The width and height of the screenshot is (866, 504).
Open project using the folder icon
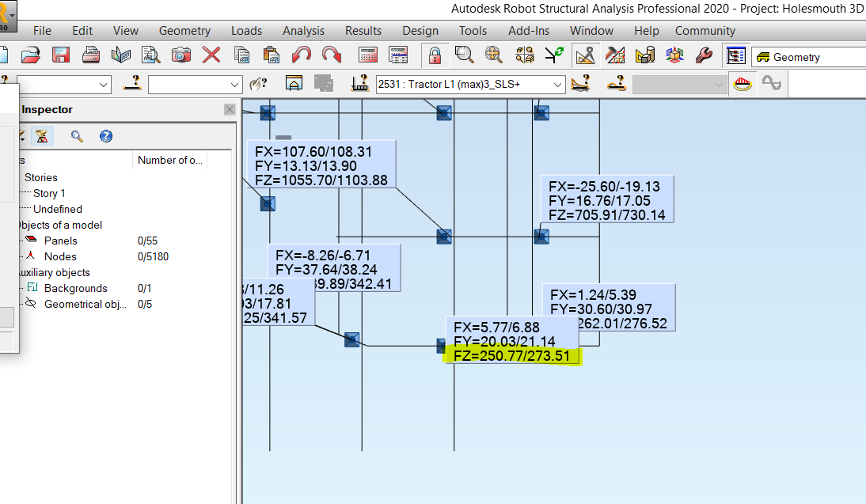pos(31,55)
